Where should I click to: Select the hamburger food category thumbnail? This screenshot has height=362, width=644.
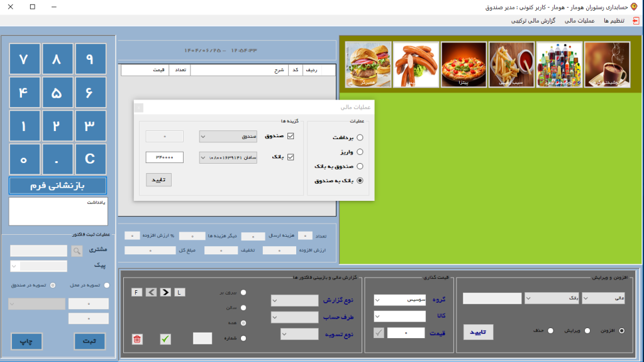pyautogui.click(x=369, y=64)
